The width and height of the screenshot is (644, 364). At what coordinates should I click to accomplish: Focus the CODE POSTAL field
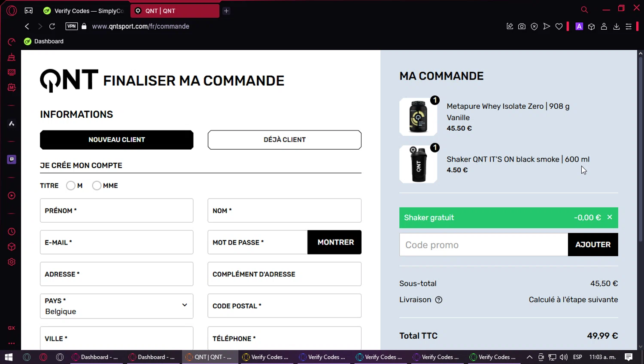(285, 306)
